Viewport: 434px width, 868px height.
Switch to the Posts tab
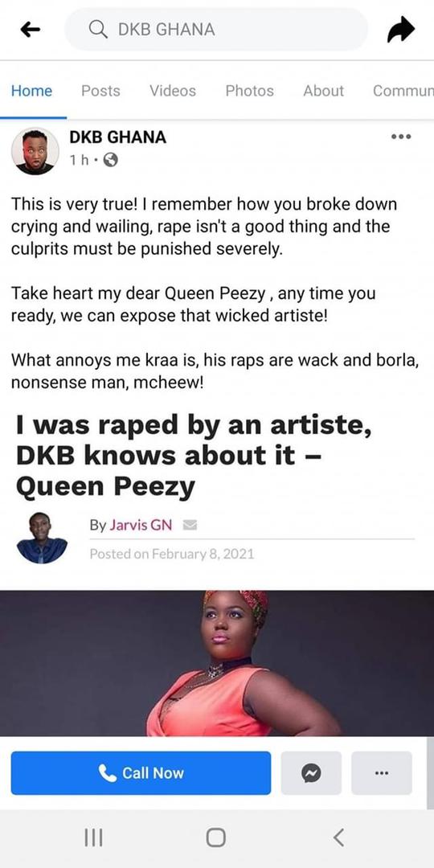100,91
